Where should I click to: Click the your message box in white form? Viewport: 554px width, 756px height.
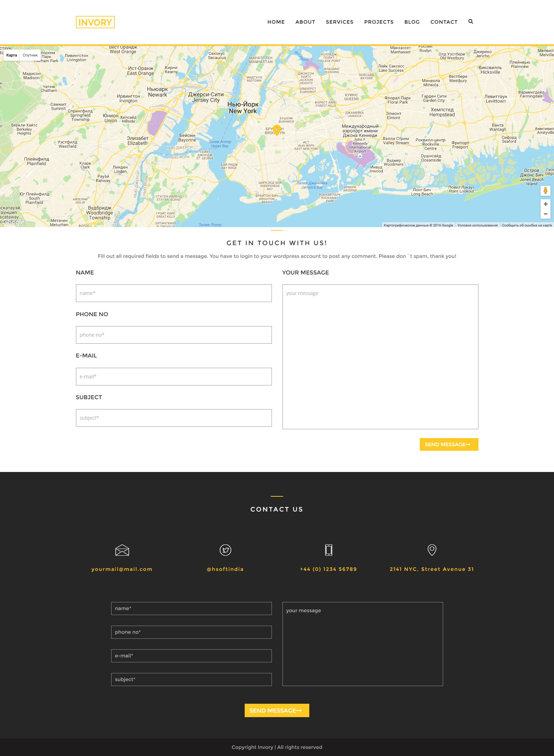(x=380, y=357)
